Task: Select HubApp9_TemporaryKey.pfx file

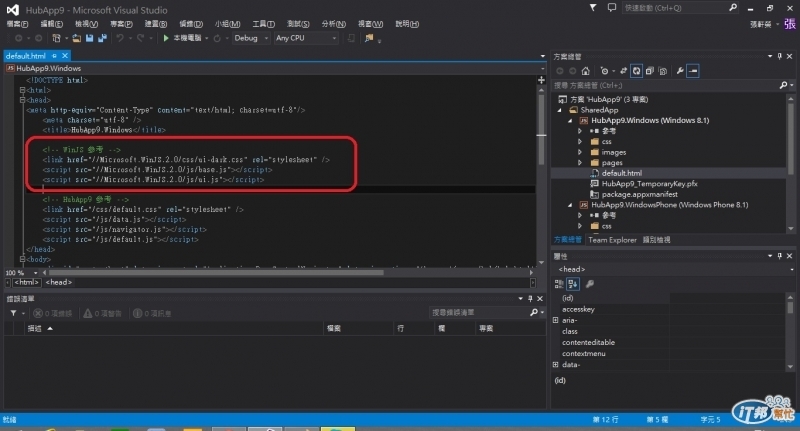Action: [x=649, y=184]
